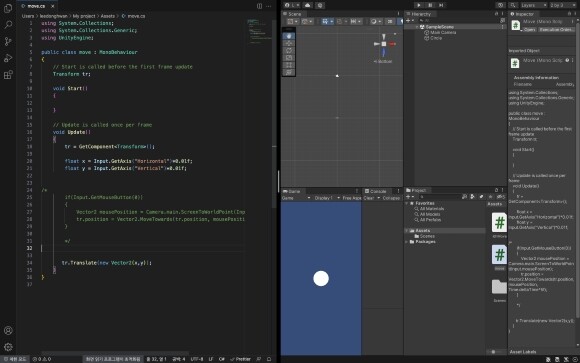This screenshot has width=580, height=363.
Task: Split the VS Code editor right
Action: [259, 6]
